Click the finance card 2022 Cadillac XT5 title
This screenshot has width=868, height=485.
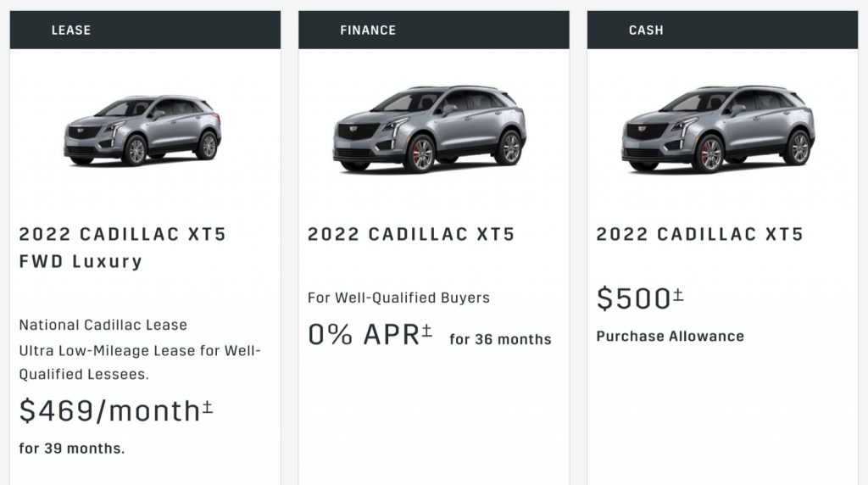tap(411, 234)
